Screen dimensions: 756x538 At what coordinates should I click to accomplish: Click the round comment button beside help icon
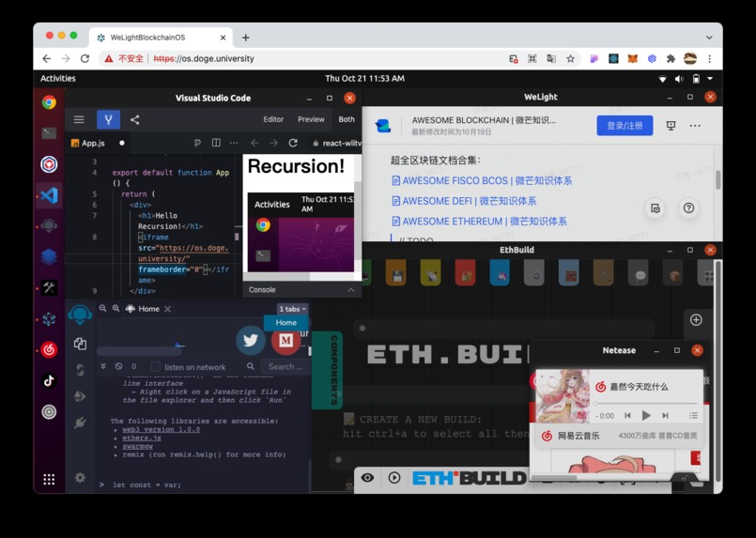[x=655, y=208]
